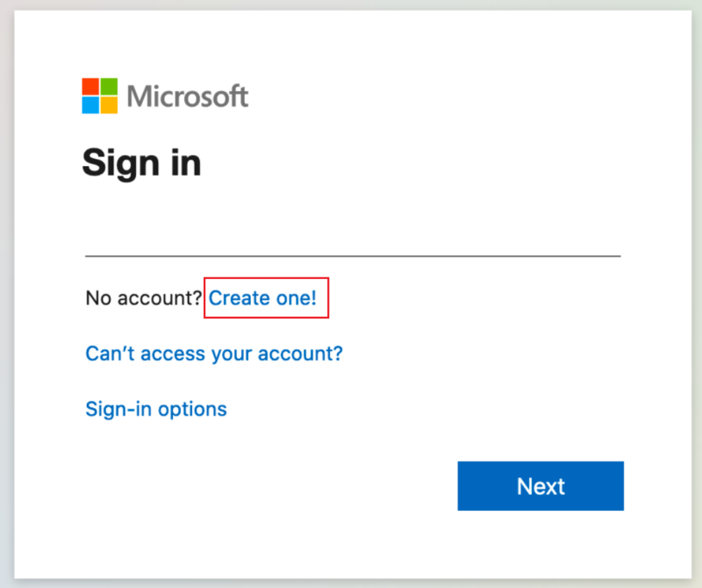
Task: Select the red square in the Microsoft logo
Action: pos(90,86)
